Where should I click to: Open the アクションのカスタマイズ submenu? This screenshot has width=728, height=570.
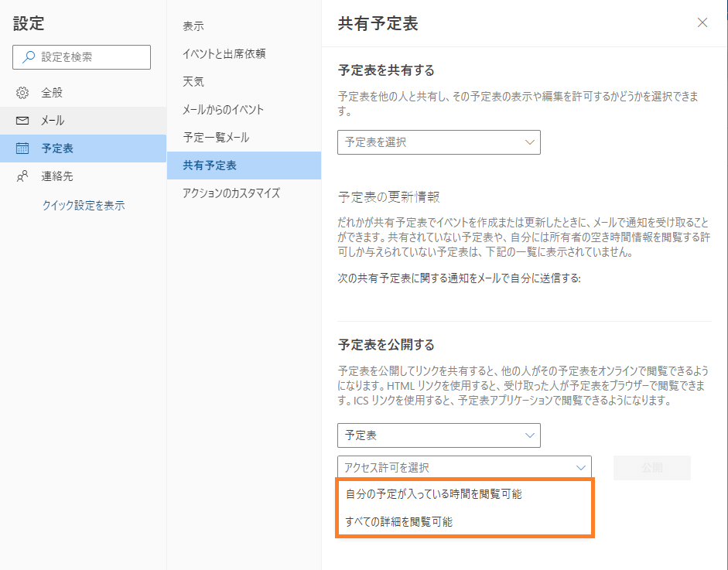pos(244,193)
